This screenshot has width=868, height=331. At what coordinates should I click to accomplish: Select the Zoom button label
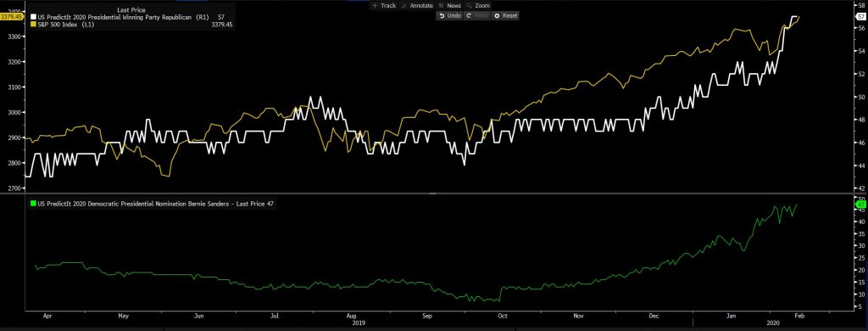(x=482, y=6)
